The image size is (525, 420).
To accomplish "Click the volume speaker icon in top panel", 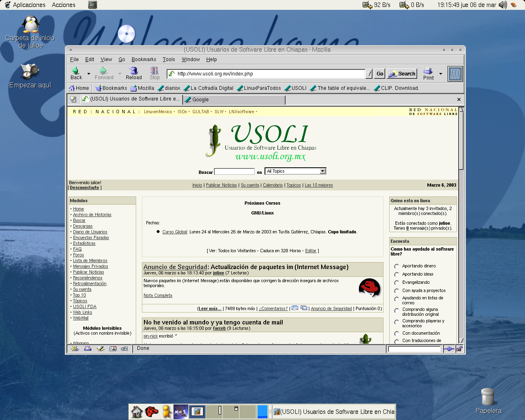I will point(502,5).
